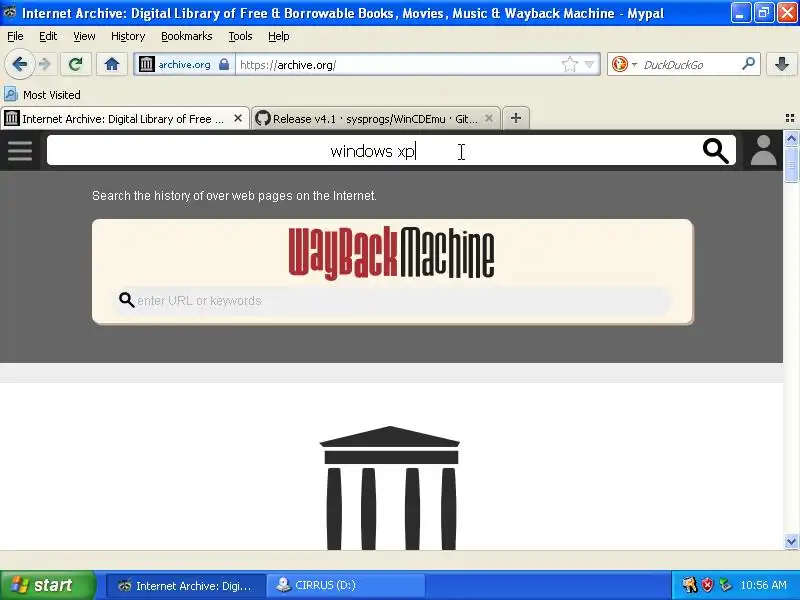This screenshot has height=600, width=800.
Task: Open the Downloads arrow button
Action: [782, 64]
